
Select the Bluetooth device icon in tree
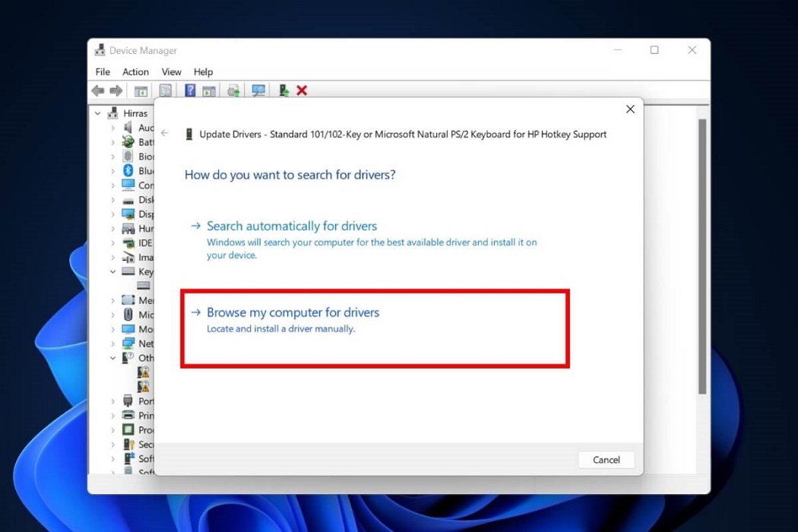(x=127, y=170)
